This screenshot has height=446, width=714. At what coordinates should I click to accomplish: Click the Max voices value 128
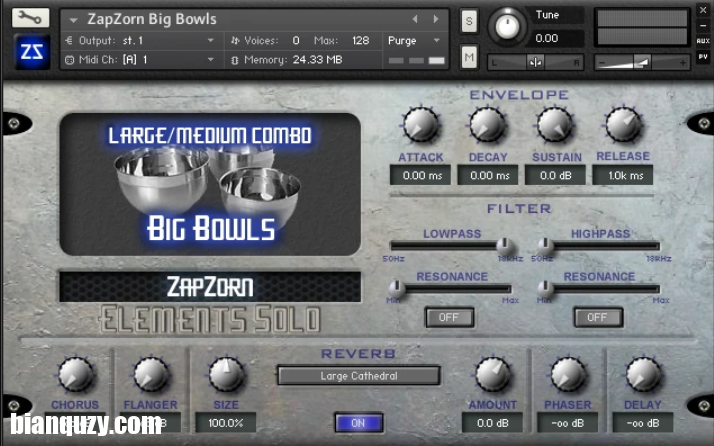360,41
